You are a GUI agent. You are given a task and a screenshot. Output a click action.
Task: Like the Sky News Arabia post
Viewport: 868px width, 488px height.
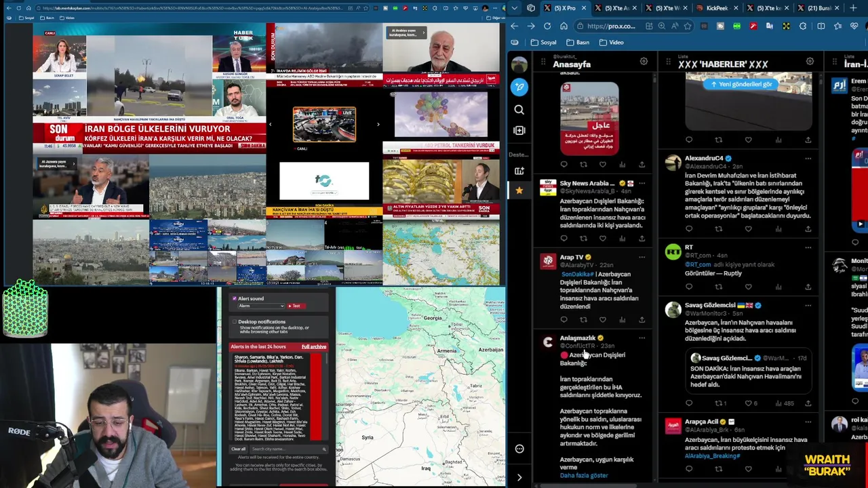pos(603,239)
